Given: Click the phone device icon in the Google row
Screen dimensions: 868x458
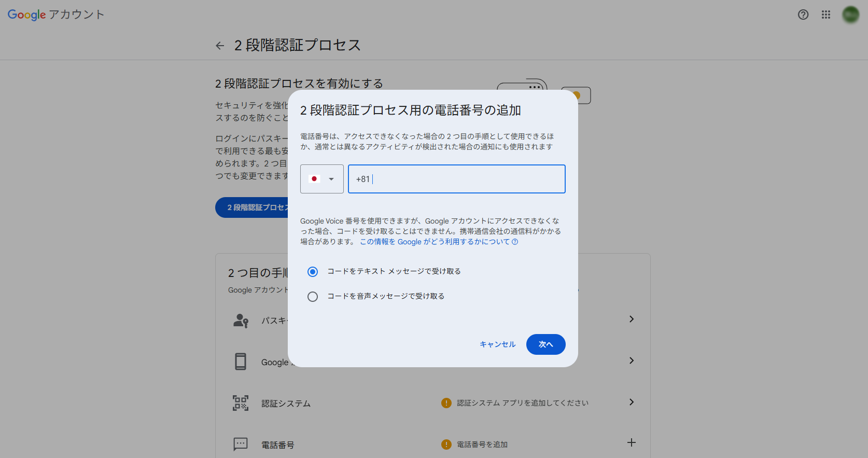Looking at the screenshot, I should pos(241,362).
